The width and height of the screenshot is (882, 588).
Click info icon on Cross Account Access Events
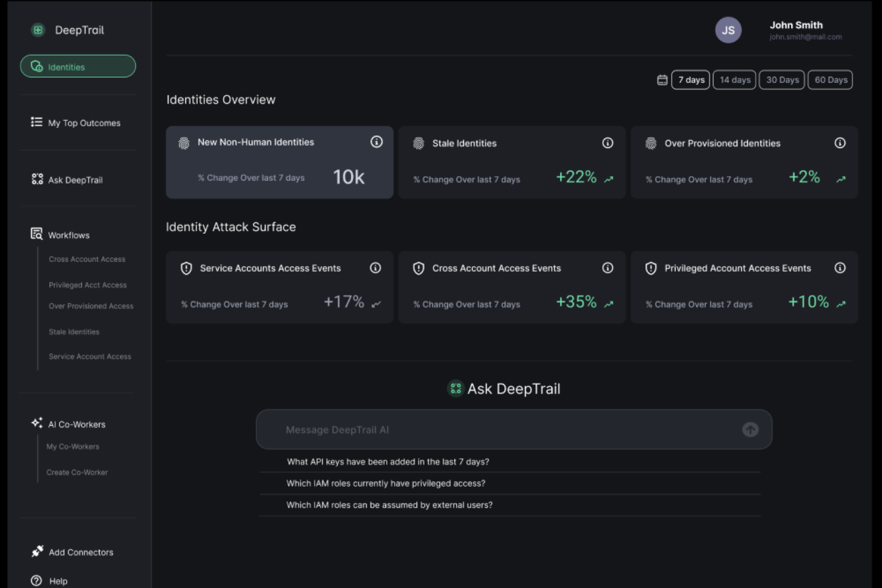pos(607,268)
